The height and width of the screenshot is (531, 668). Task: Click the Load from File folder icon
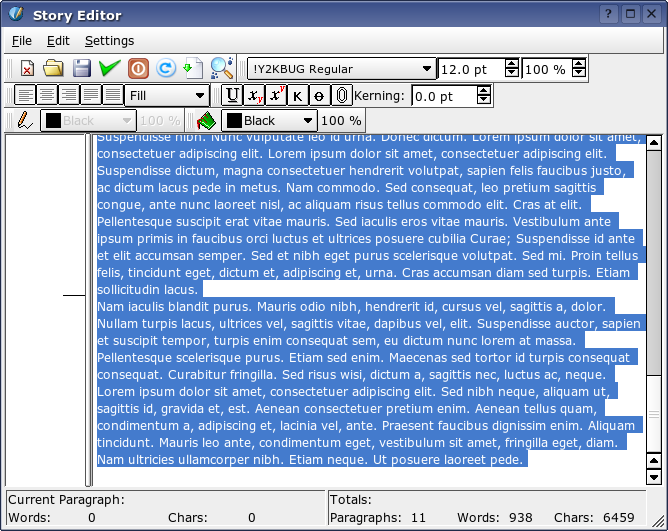pyautogui.click(x=54, y=69)
